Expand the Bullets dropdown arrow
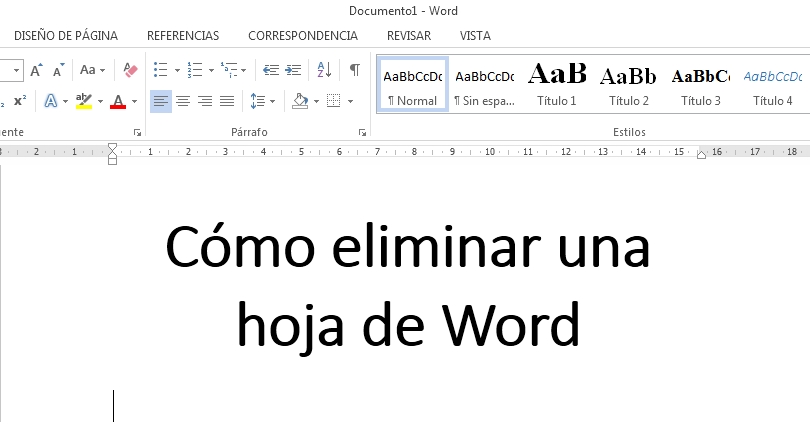This screenshot has width=810, height=434. coord(177,70)
